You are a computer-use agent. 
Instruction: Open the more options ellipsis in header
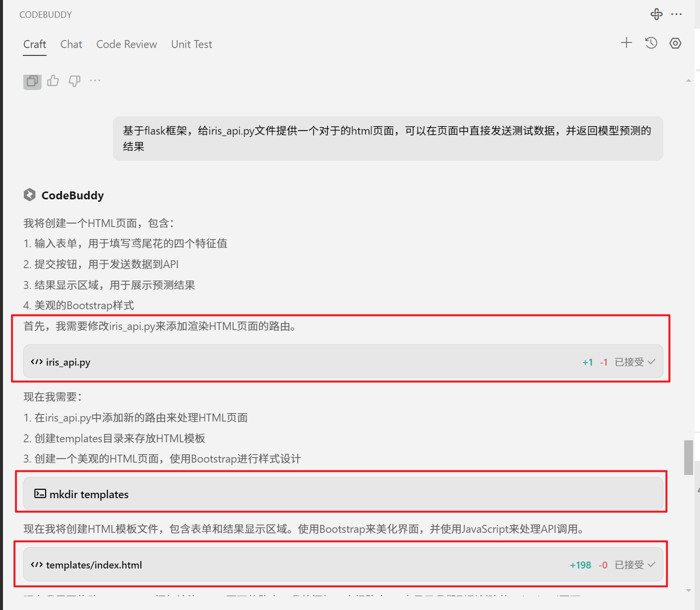point(676,14)
